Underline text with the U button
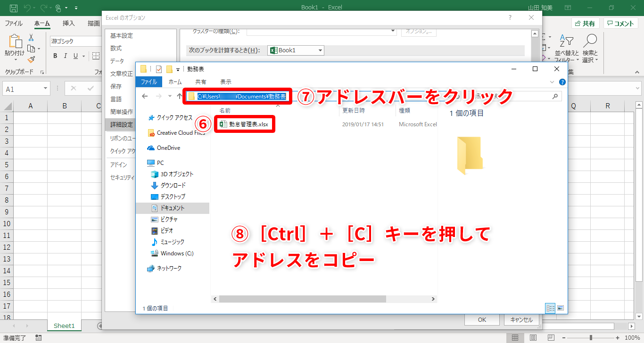Viewport: 644px width, 343px height. [75, 56]
